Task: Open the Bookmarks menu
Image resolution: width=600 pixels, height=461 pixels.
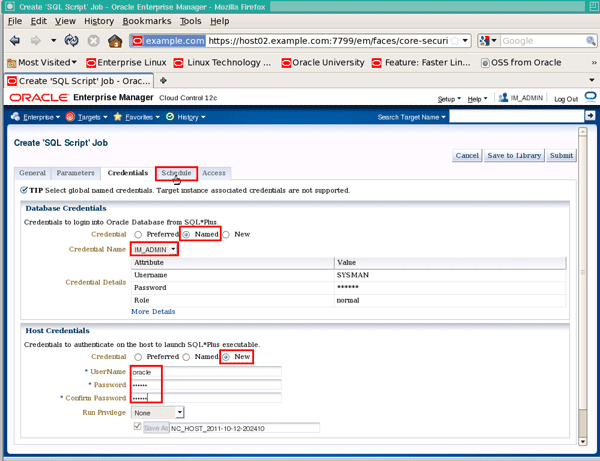Action: [x=147, y=21]
